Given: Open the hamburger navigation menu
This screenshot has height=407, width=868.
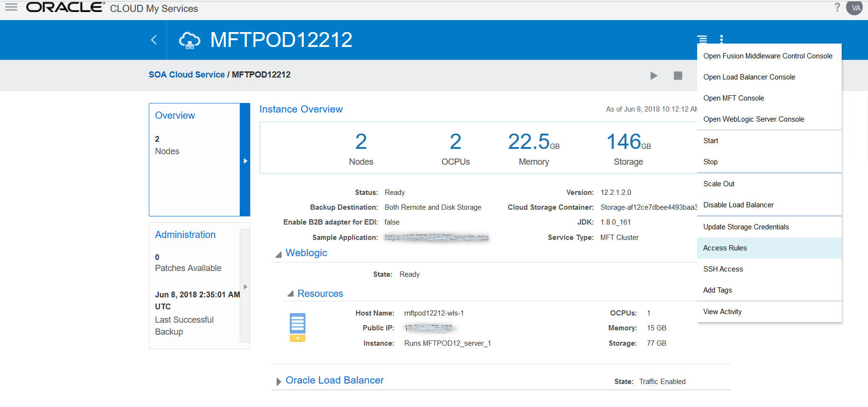Looking at the screenshot, I should (11, 7).
